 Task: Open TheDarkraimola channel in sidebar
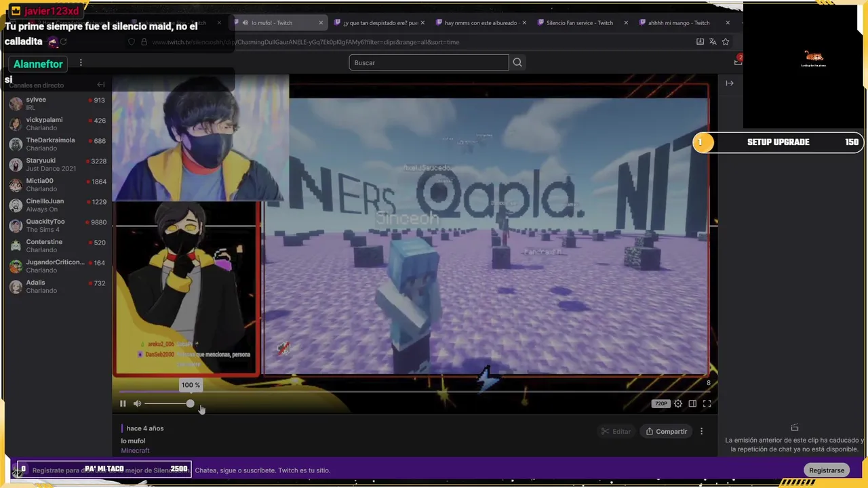(58, 144)
